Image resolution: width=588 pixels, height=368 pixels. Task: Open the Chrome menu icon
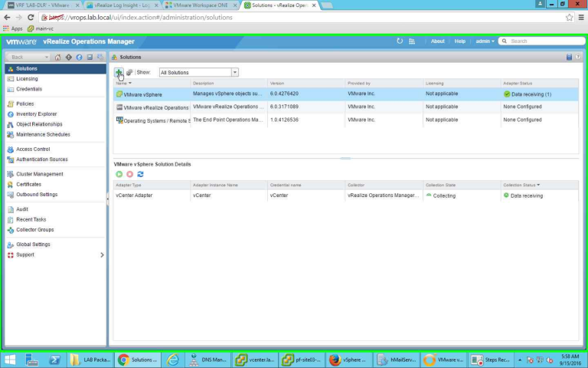tap(581, 18)
